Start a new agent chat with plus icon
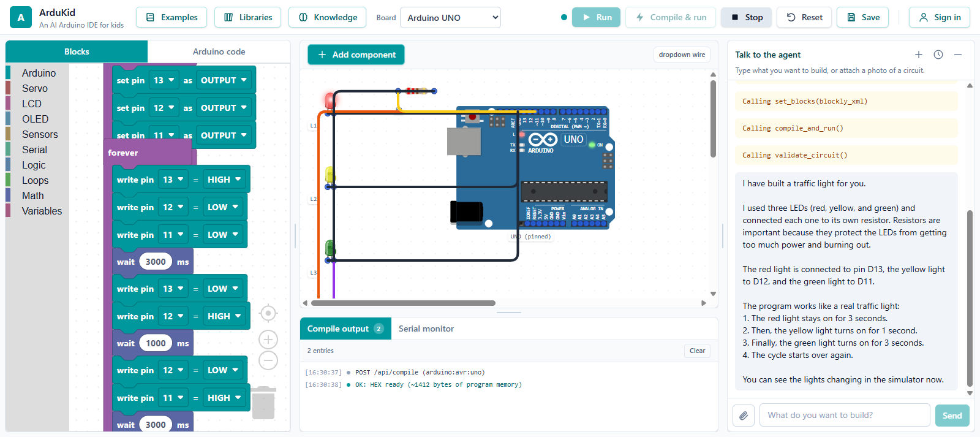Screen dimensions: 980x437 tap(919, 55)
